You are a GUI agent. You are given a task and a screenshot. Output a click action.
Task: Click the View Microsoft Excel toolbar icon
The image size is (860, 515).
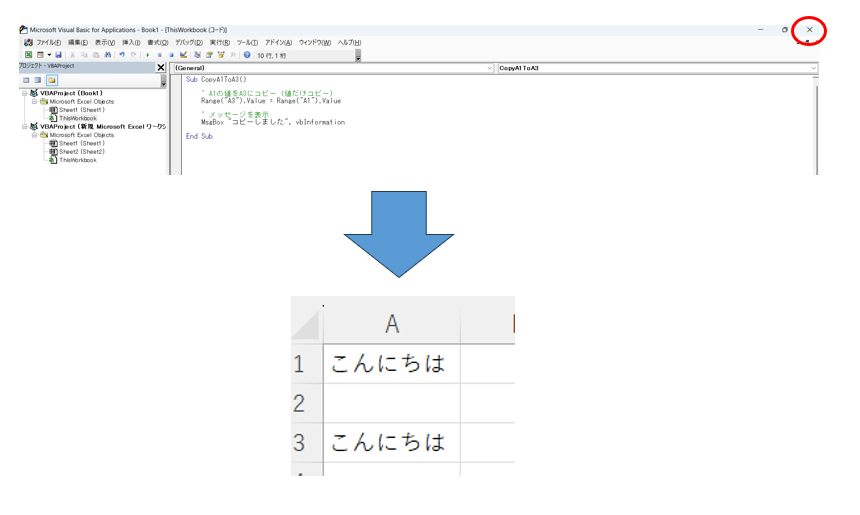(28, 55)
